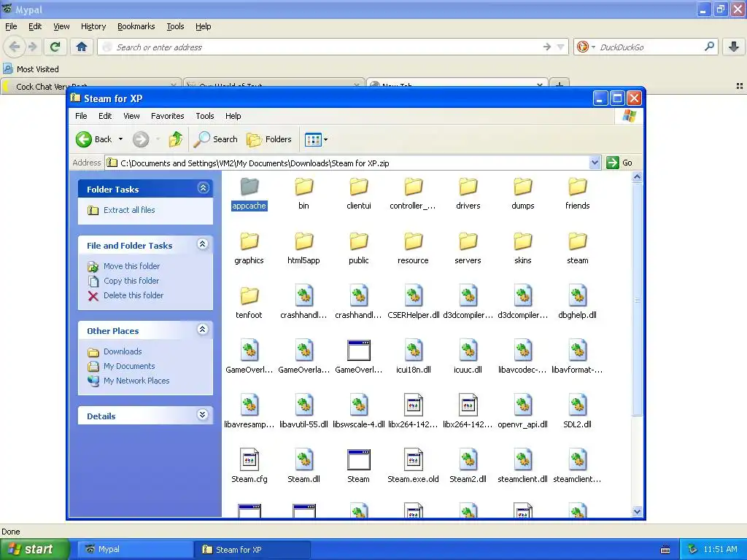The image size is (747, 560).
Task: Collapse the File and Folder Tasks panel
Action: [203, 244]
